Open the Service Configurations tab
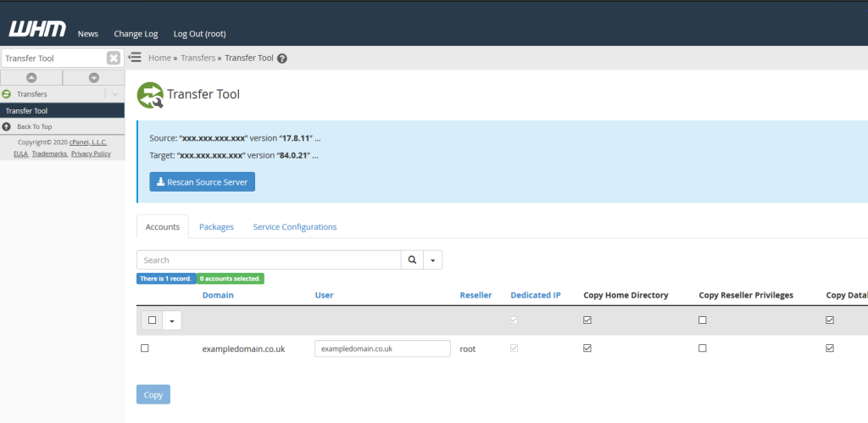The width and height of the screenshot is (868, 423). pyautogui.click(x=295, y=227)
